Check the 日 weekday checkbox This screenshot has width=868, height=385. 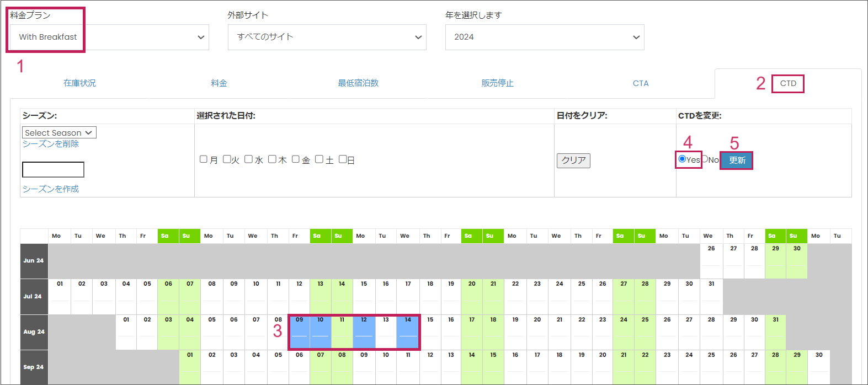point(343,159)
